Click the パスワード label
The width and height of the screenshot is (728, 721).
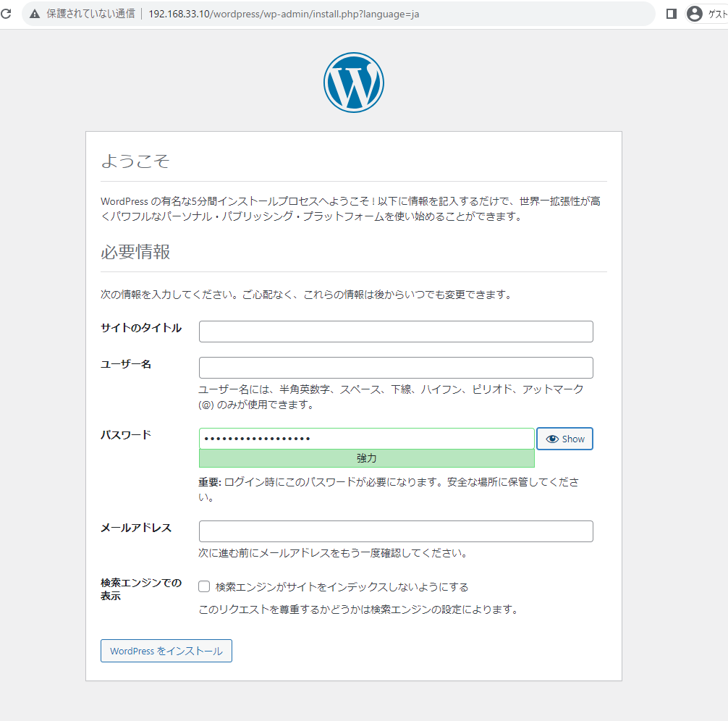[x=126, y=435]
